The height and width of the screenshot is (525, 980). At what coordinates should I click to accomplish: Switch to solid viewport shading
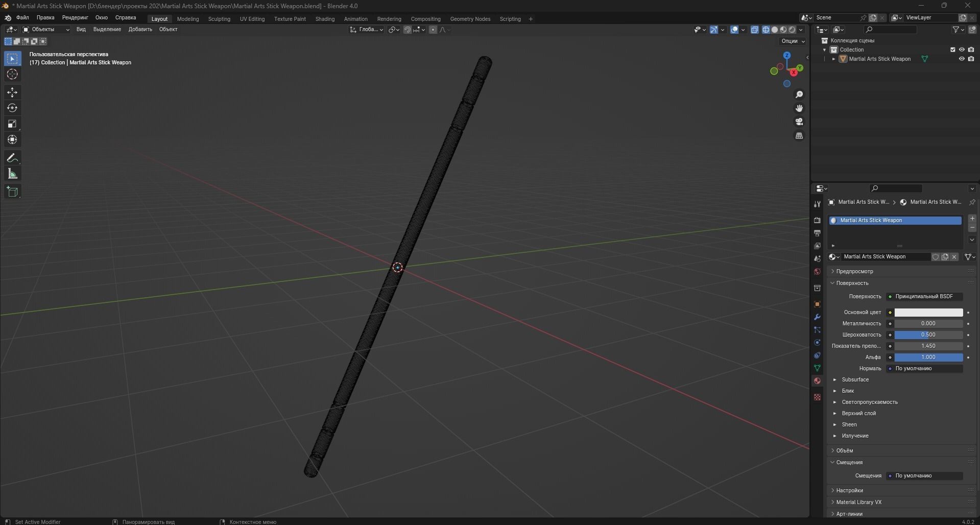tap(774, 30)
